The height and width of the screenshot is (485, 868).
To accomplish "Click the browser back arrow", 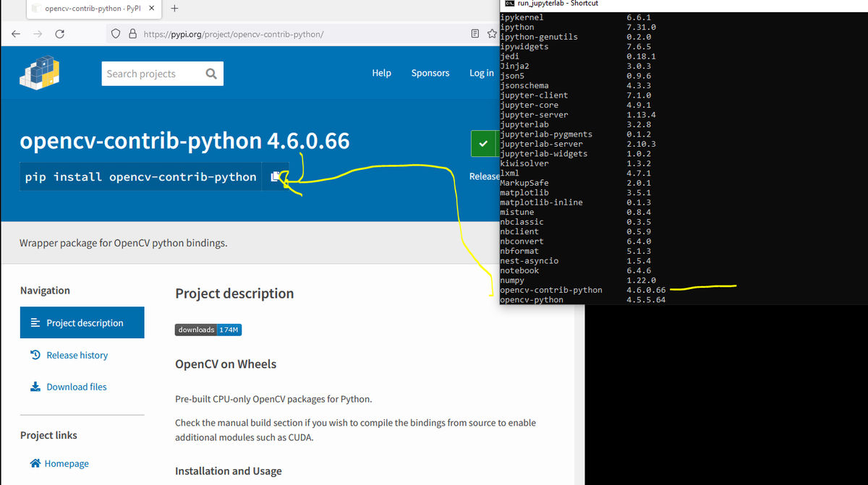I will 15,34.
